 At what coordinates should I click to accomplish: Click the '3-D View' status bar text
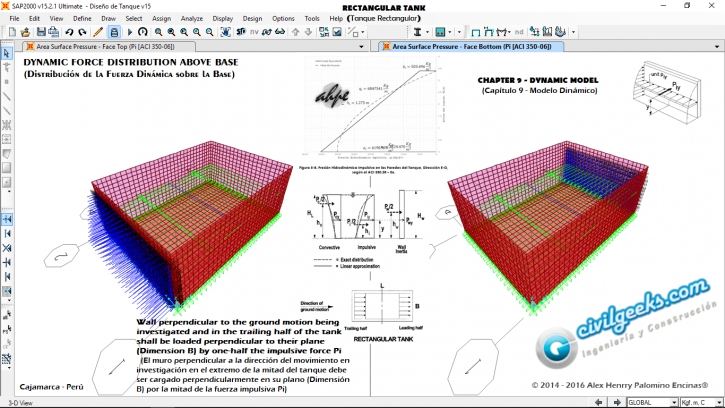(21, 403)
